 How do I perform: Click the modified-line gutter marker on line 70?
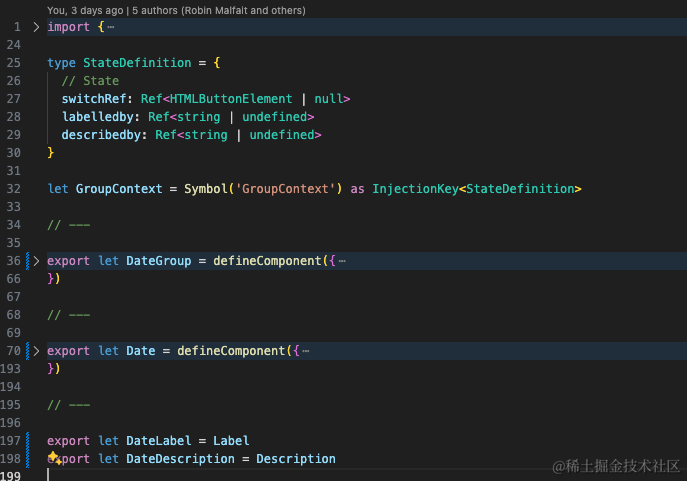[28, 351]
